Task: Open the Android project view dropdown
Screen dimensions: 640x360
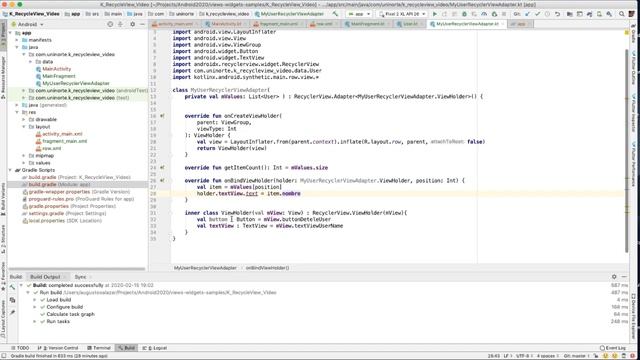Action: [x=27, y=24]
